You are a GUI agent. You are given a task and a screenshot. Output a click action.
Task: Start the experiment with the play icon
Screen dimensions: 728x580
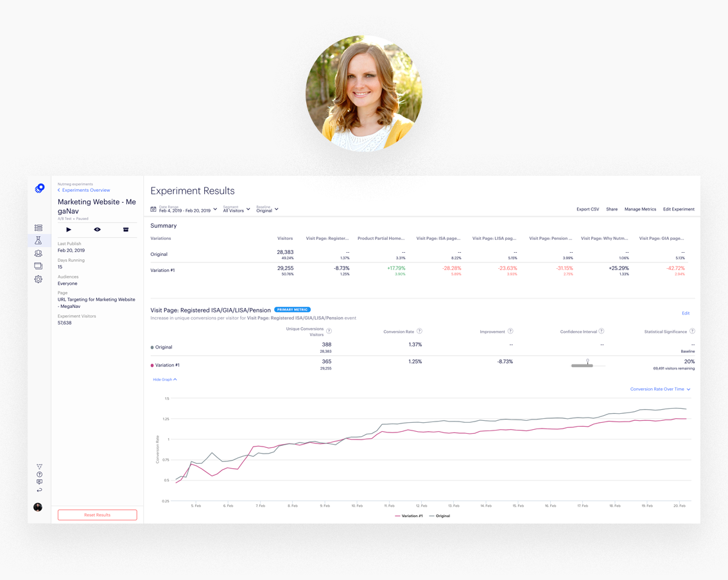pos(69,230)
